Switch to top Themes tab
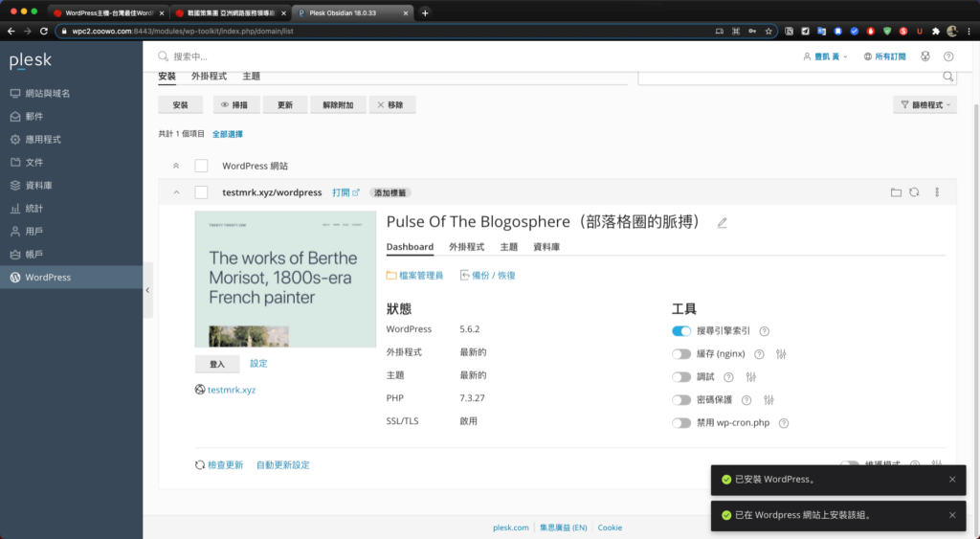Image resolution: width=980 pixels, height=539 pixels. tap(252, 77)
